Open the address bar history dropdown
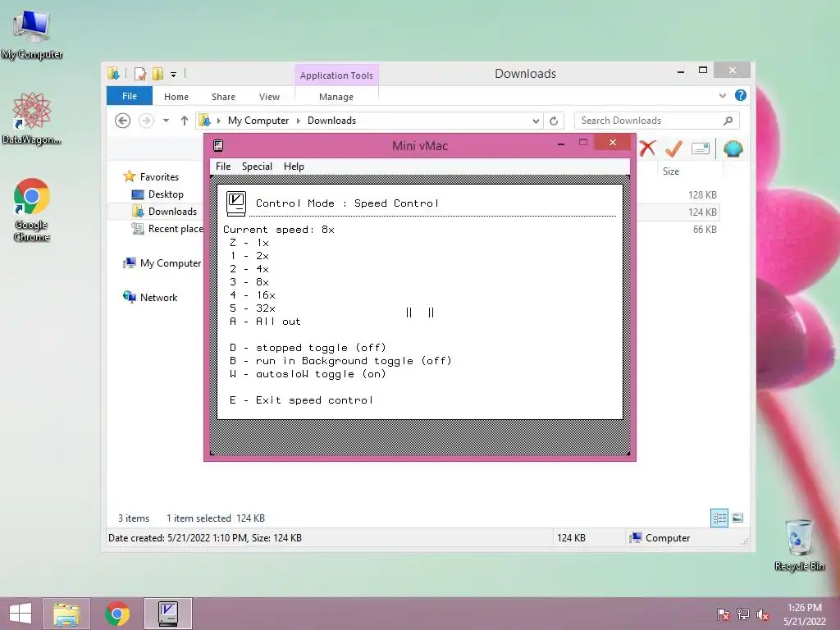 click(536, 121)
